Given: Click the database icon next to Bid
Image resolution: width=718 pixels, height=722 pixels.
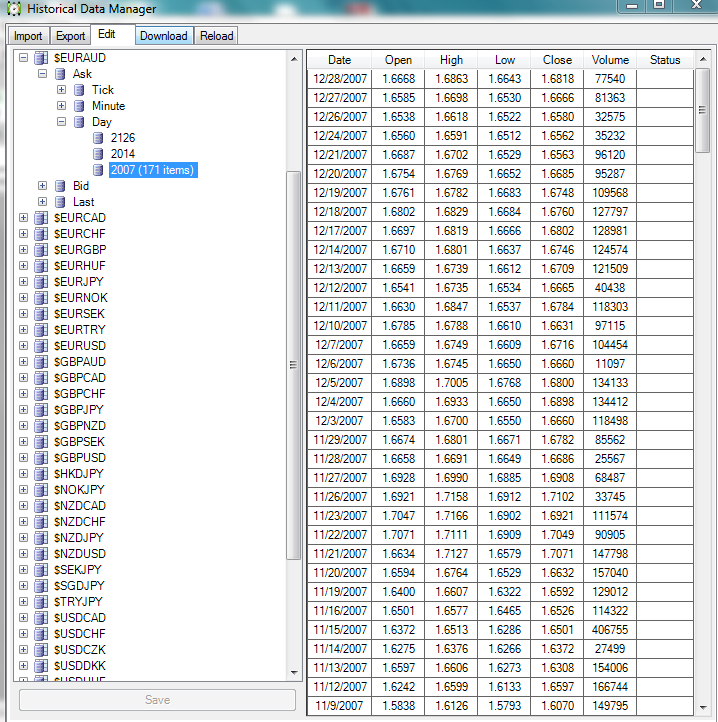Looking at the screenshot, I should click(x=60, y=186).
